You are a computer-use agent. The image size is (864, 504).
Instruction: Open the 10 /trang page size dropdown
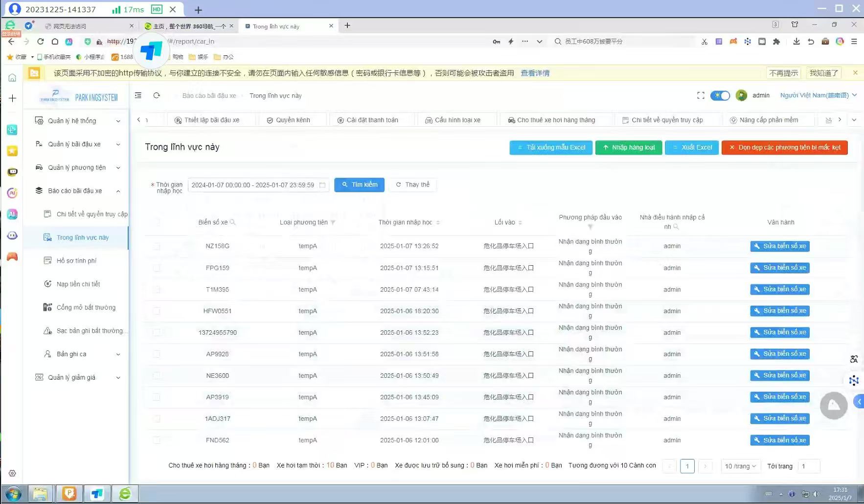(740, 466)
